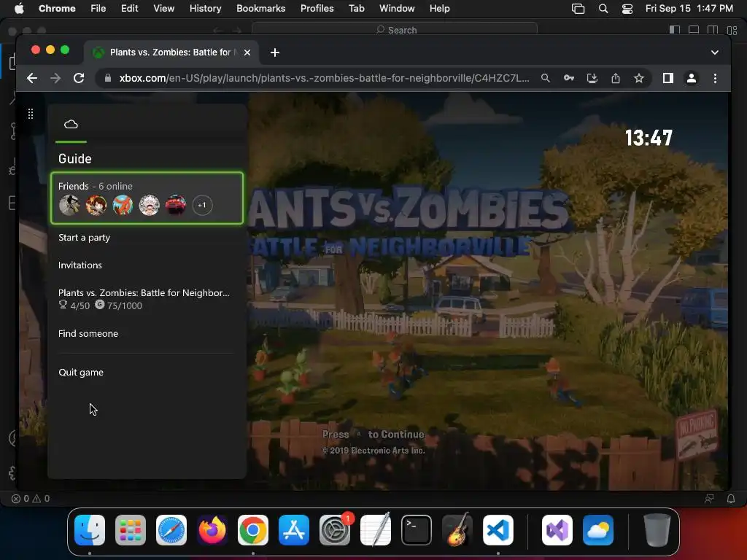The height and width of the screenshot is (560, 747).
Task: Open the Chrome app menu
Action: point(57,9)
